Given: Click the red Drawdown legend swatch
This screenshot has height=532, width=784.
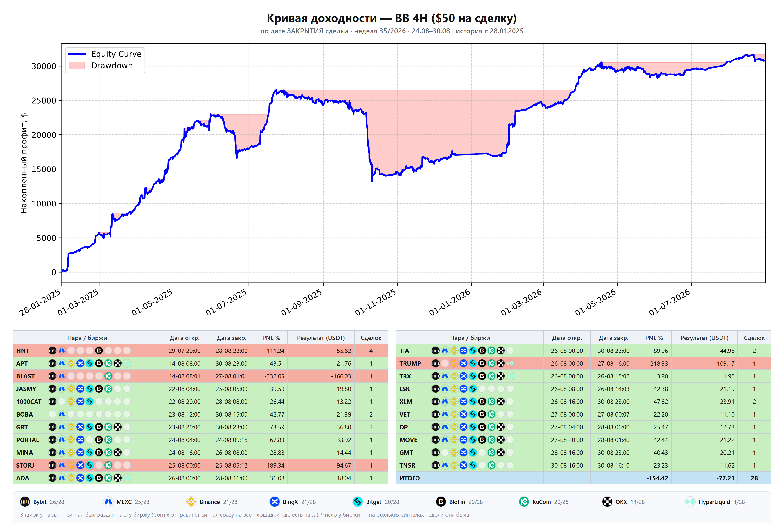Looking at the screenshot, I should tap(77, 65).
